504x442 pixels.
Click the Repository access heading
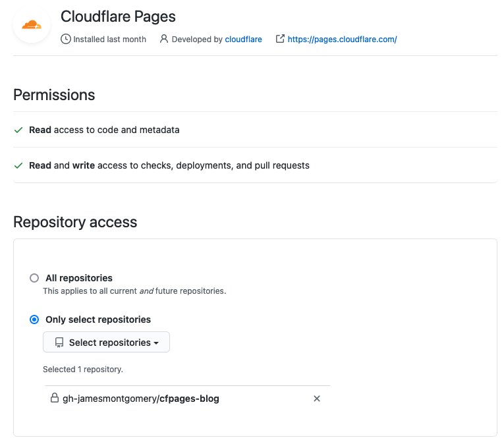[75, 222]
